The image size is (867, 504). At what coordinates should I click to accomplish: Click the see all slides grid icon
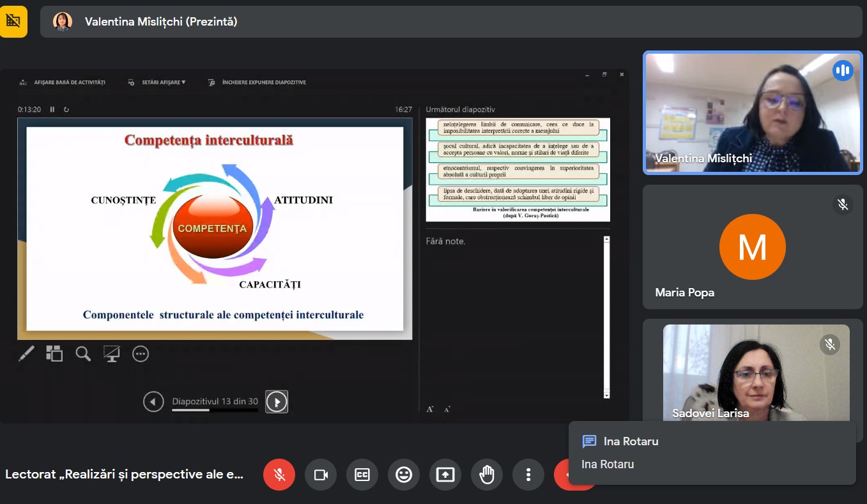[54, 353]
